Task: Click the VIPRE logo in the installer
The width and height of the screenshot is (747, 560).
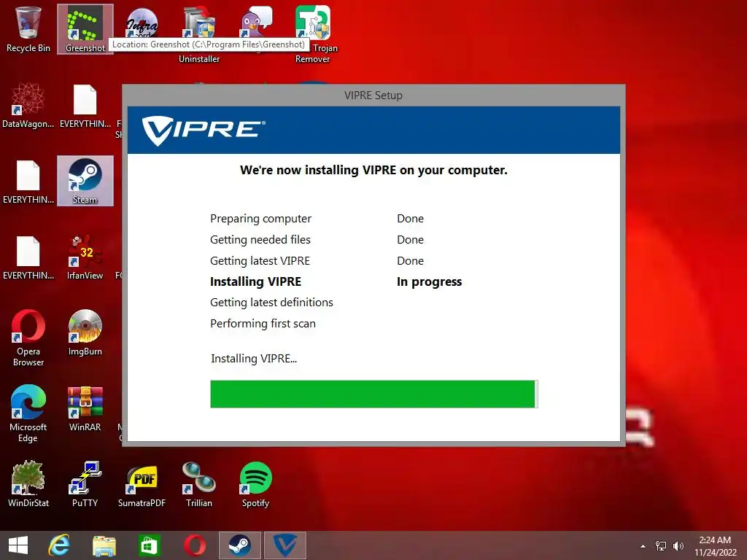Action: tap(204, 130)
